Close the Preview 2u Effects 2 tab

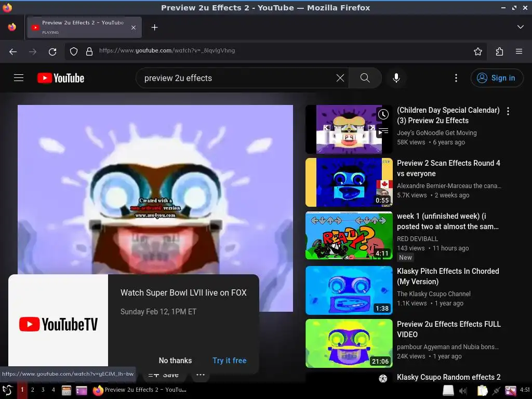tap(134, 28)
